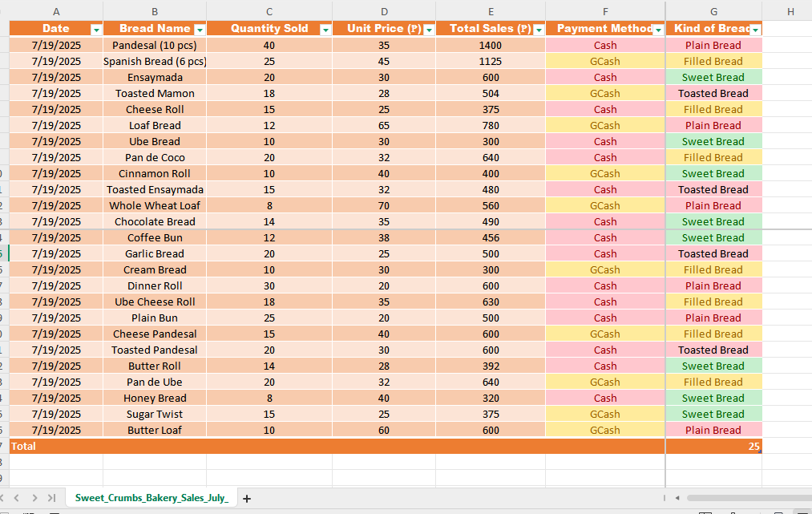Select total sales value 504
The image size is (812, 514).
[491, 93]
